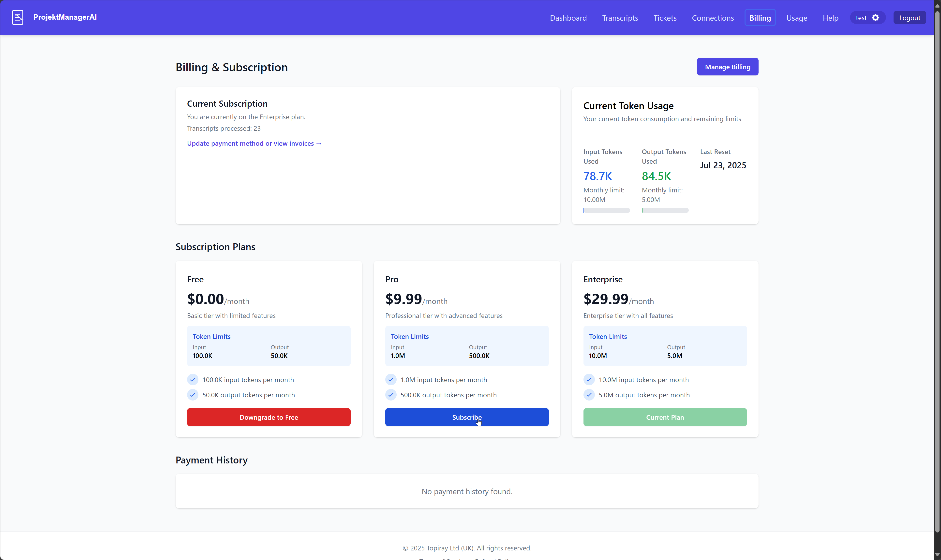Go to the Transcripts page
This screenshot has height=560, width=941.
(x=620, y=18)
